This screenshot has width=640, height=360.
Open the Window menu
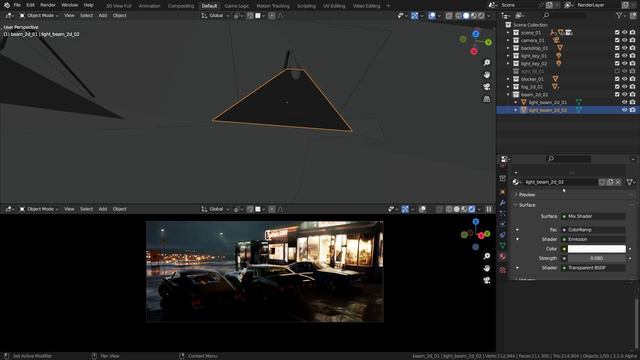coord(69,5)
